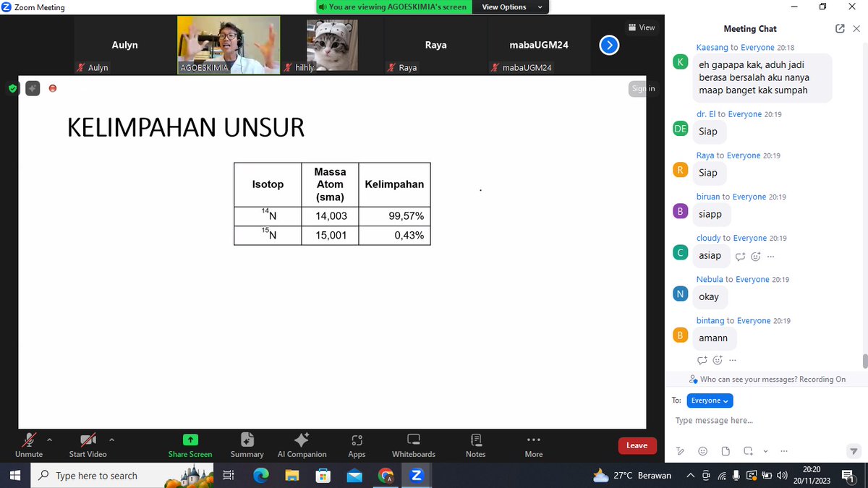The width and height of the screenshot is (868, 488).
Task: Add reaction to cloudy's asiap message
Action: [x=756, y=256]
